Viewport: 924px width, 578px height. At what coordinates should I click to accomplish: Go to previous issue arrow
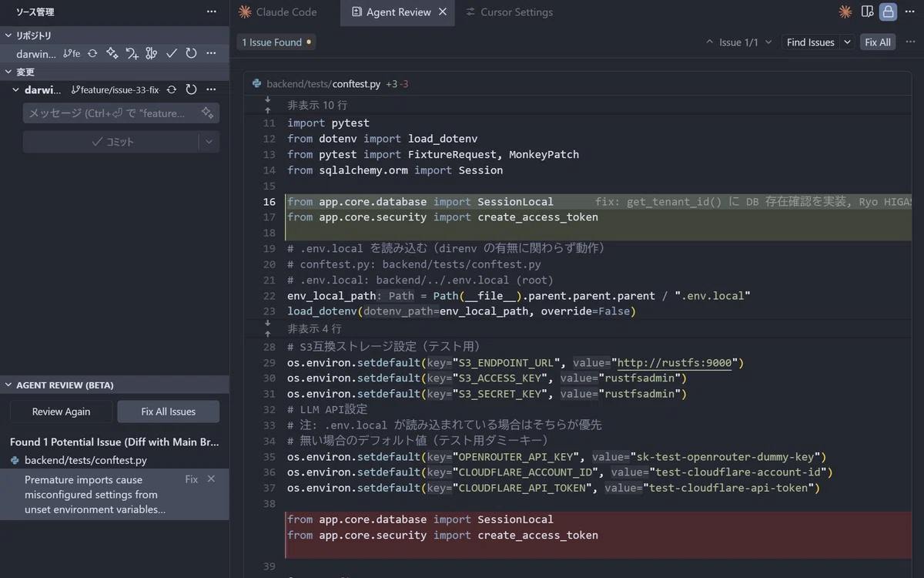[x=709, y=42]
